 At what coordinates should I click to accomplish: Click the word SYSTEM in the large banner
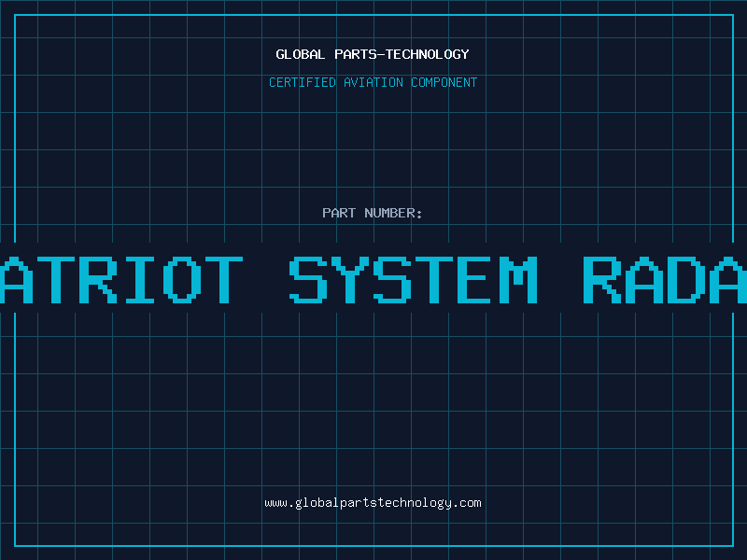pos(414,280)
